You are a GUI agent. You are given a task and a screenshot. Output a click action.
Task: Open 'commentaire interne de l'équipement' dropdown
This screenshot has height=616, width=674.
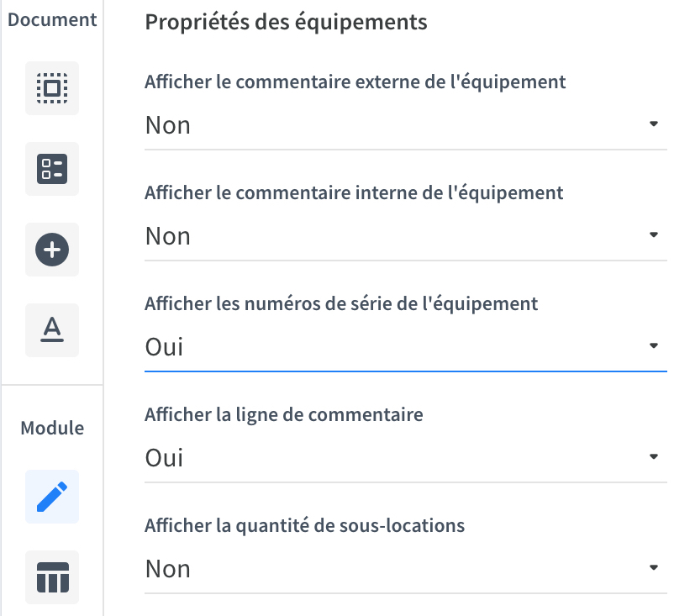pyautogui.click(x=405, y=236)
